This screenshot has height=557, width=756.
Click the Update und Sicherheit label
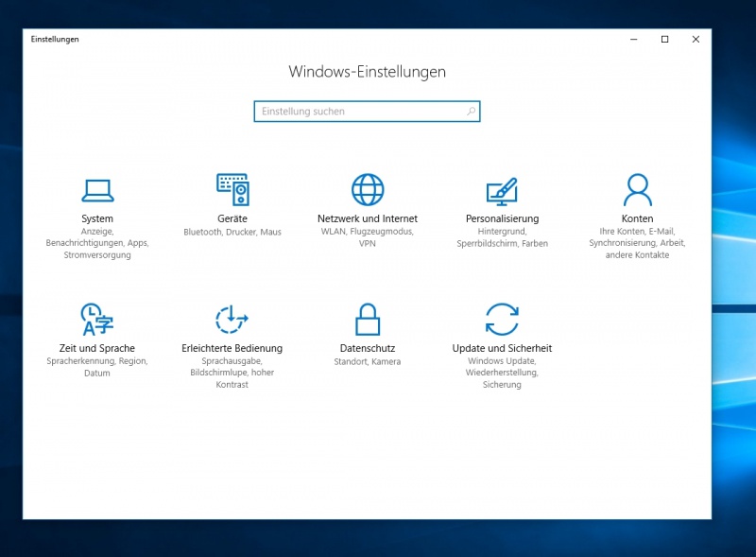coord(502,348)
